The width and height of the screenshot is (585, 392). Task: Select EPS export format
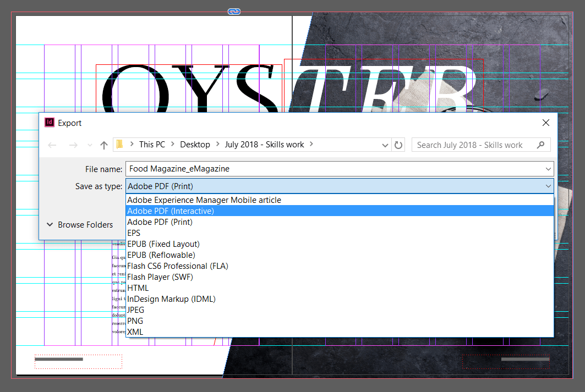[x=340, y=233]
